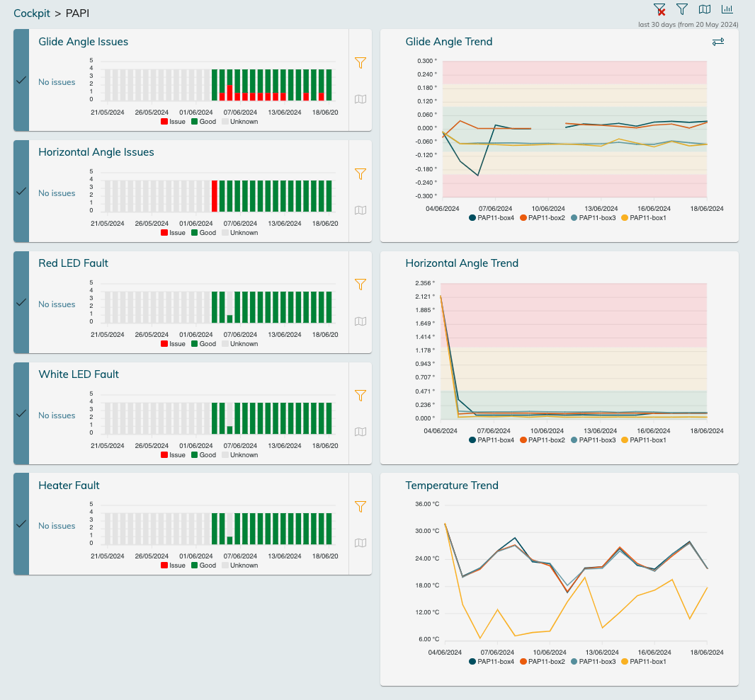Open the chart view icon in top toolbar

coord(727,9)
